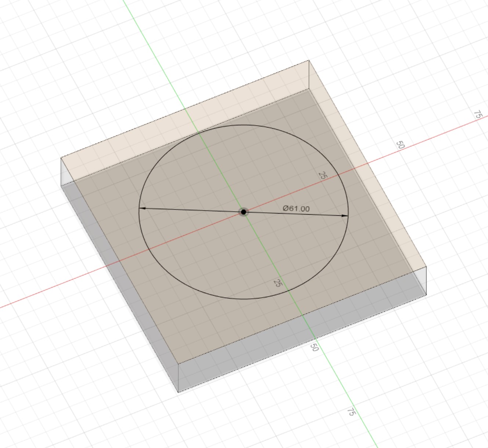Select the box's back vertical corner edge

(x=309, y=75)
